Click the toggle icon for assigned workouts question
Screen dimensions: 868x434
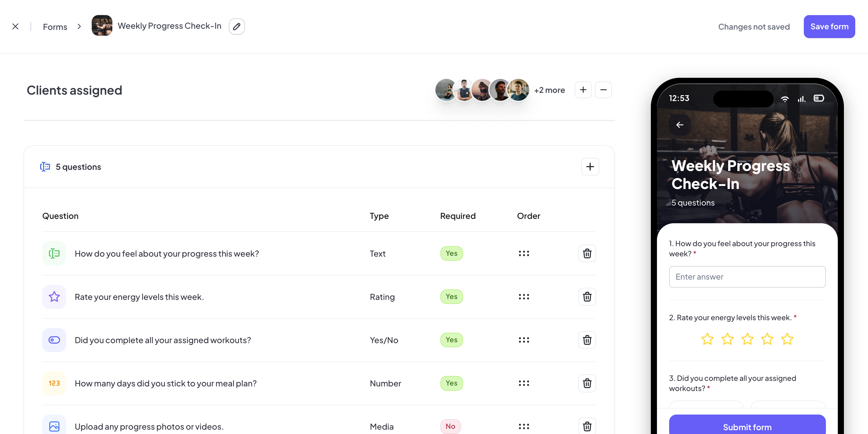(54, 340)
